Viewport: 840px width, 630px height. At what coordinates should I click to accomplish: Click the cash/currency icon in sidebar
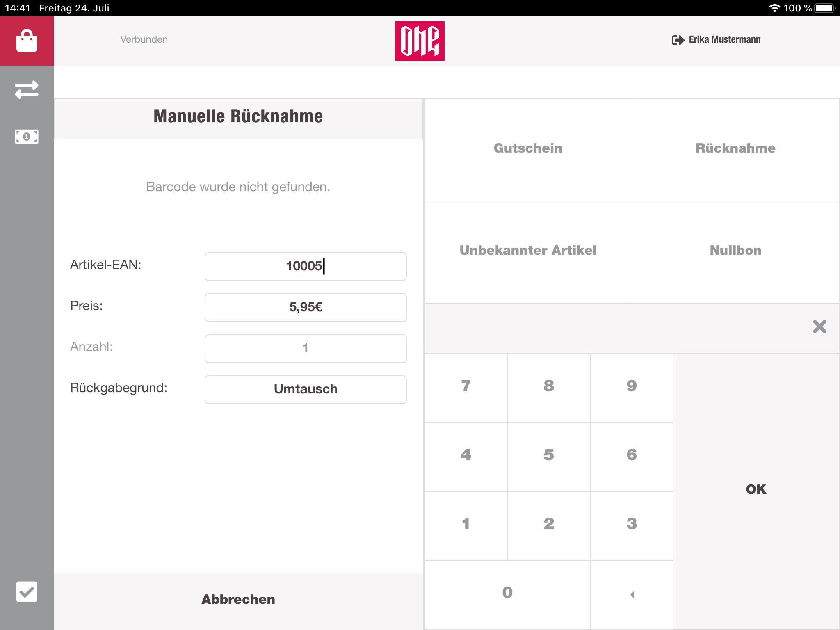point(26,136)
